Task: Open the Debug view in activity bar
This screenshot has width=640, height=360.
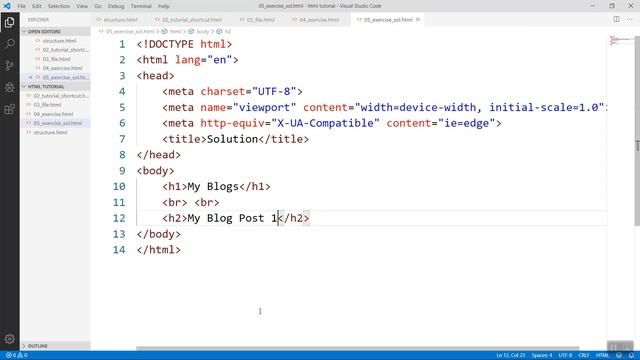Action: point(9,87)
